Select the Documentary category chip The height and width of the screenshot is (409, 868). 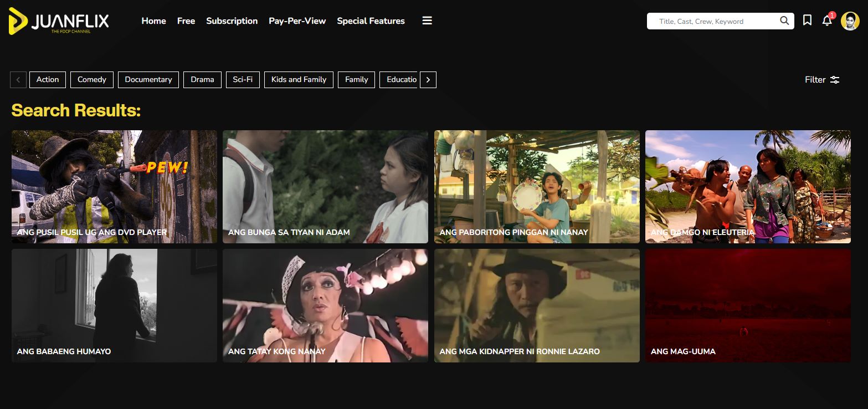click(x=148, y=79)
